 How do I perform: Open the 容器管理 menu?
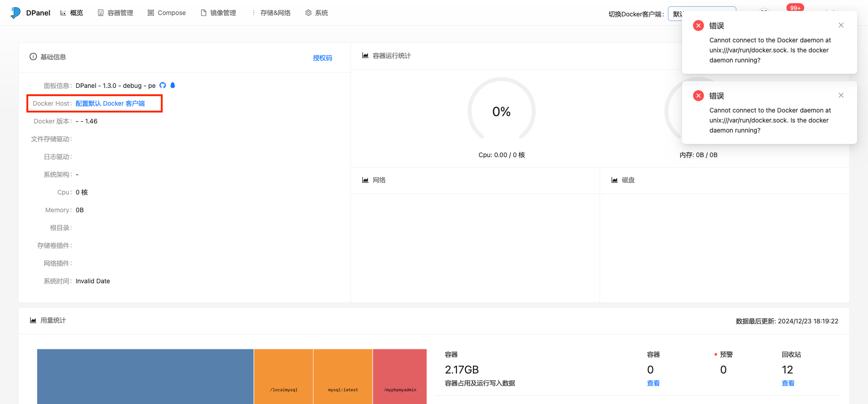[115, 13]
